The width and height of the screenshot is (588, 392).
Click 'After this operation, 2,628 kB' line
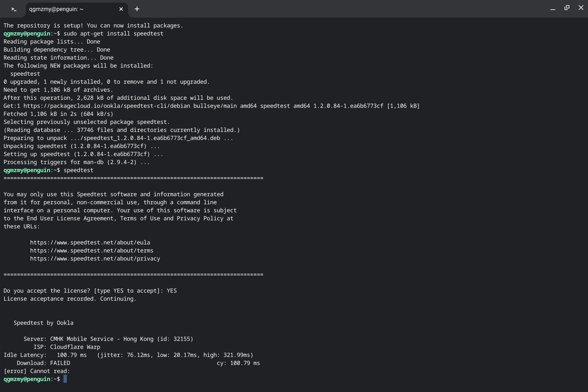click(x=118, y=98)
